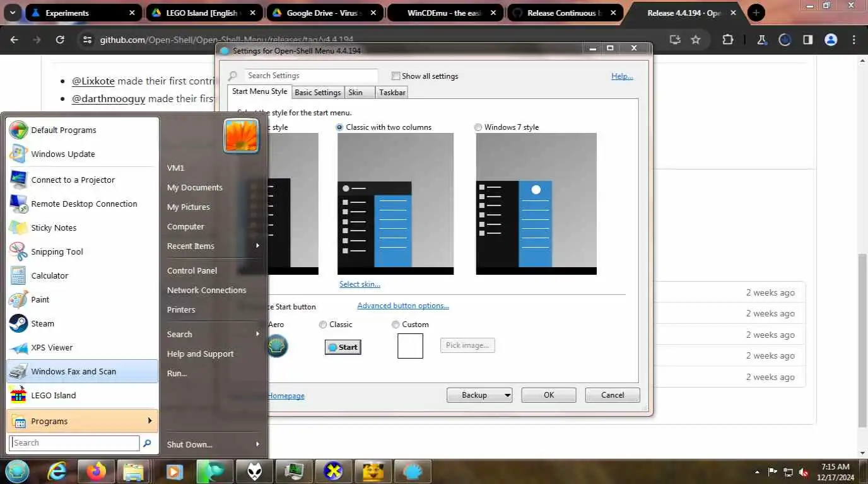Show hidden icons in the system tray
Viewport: 868px width, 484px height.
point(757,472)
